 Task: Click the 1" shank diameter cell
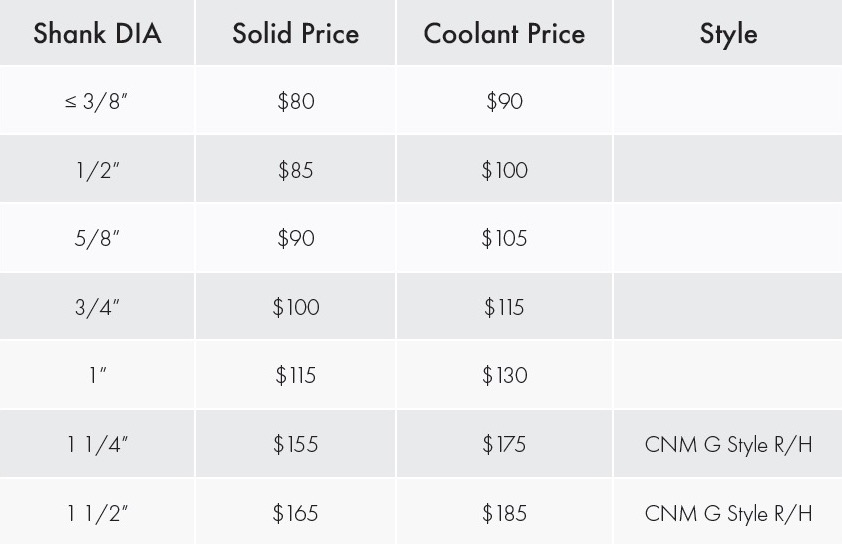click(x=98, y=375)
